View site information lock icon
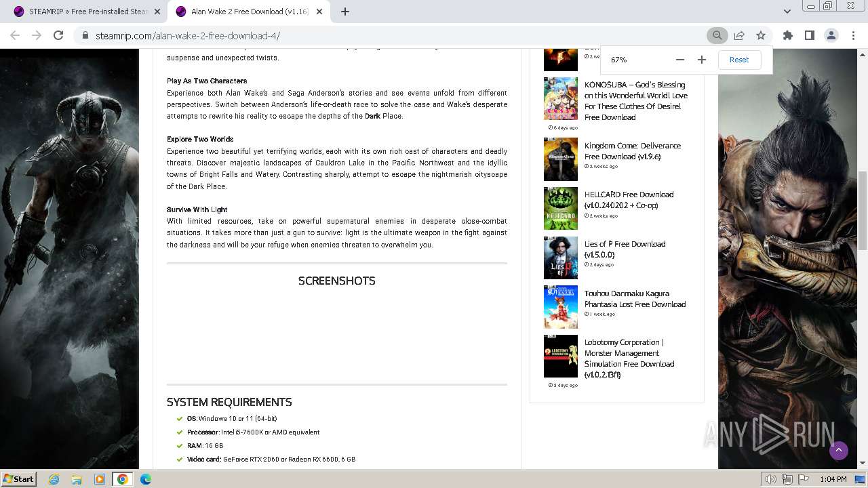This screenshot has width=868, height=488. (x=85, y=35)
